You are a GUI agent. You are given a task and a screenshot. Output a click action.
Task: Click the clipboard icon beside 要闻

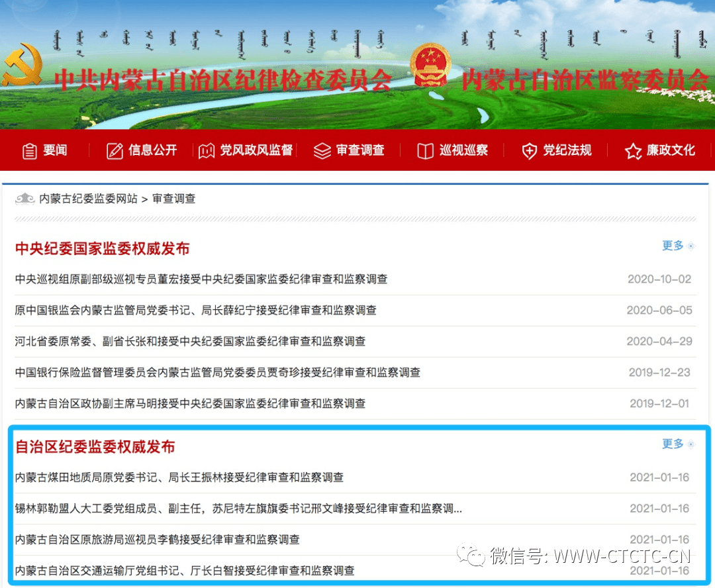30,151
